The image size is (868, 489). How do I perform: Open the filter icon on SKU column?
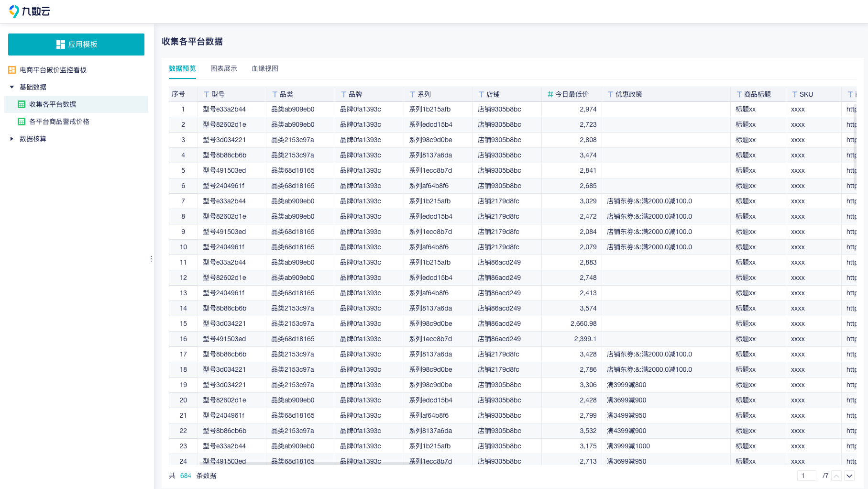[x=795, y=94]
